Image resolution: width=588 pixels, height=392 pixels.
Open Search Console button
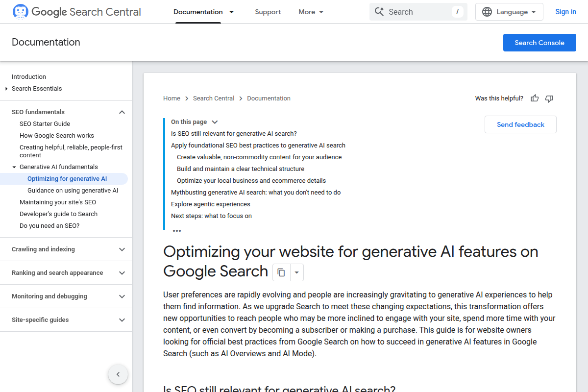[x=539, y=43]
